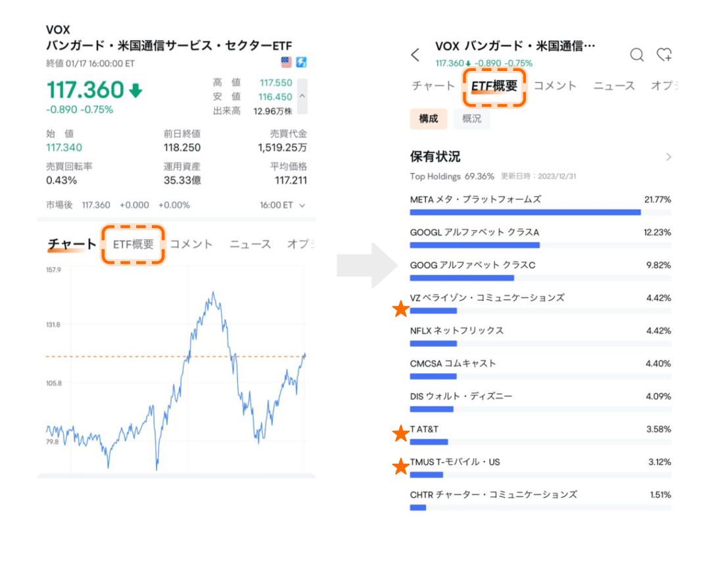The height and width of the screenshot is (588, 710).
Task: Click the 平均価格 117.211 value
Action: 291,180
